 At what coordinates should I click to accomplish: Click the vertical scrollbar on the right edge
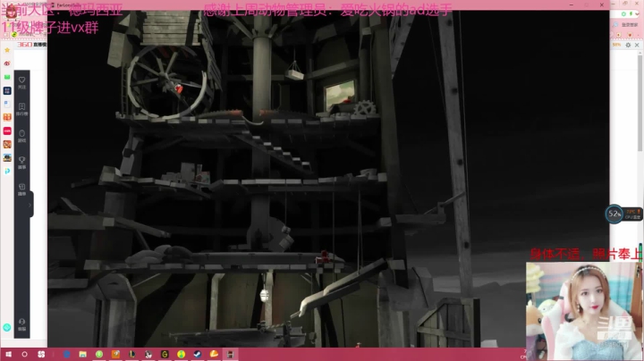[x=640, y=103]
